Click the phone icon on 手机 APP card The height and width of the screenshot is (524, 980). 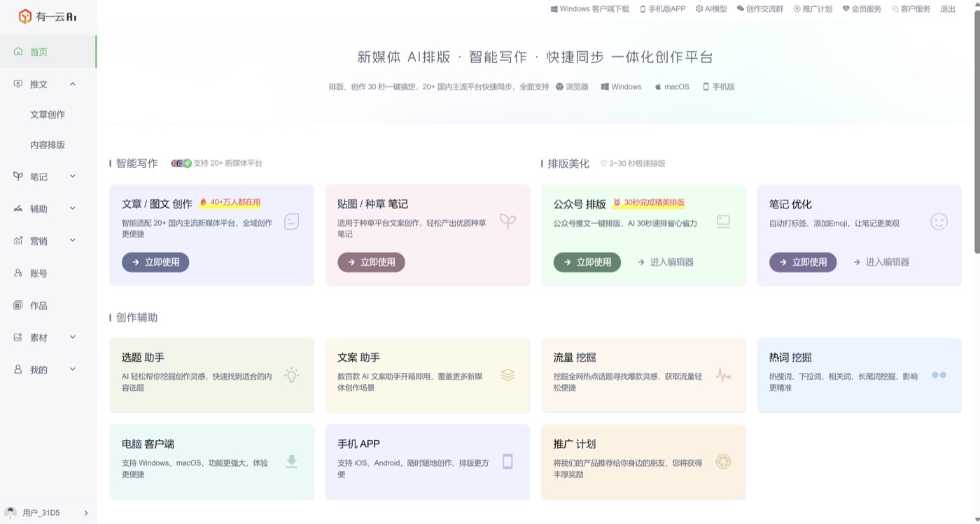point(507,461)
